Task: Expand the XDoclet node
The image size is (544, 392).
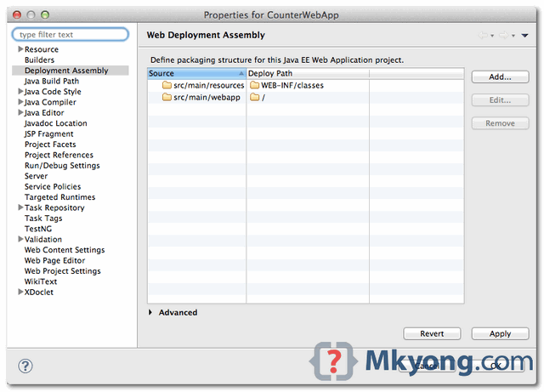Action: 20,292
